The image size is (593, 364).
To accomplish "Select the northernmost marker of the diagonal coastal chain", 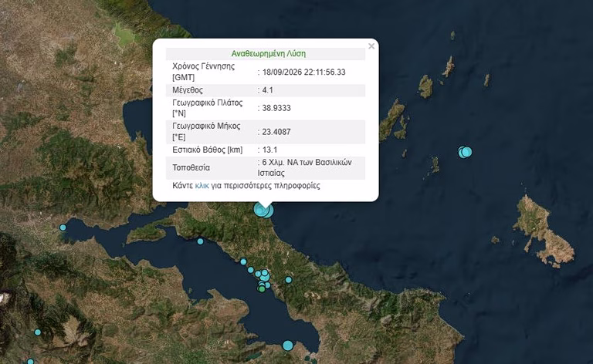I will point(243,261).
